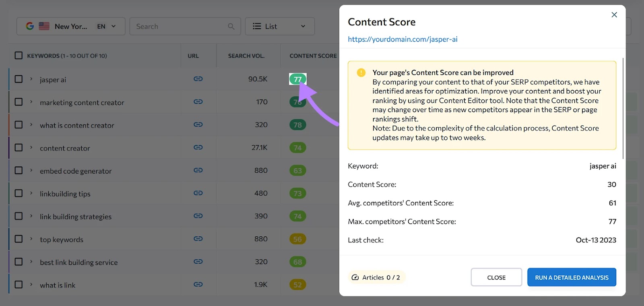The width and height of the screenshot is (644, 306).
Task: Click the score 68 badge
Action: click(298, 262)
